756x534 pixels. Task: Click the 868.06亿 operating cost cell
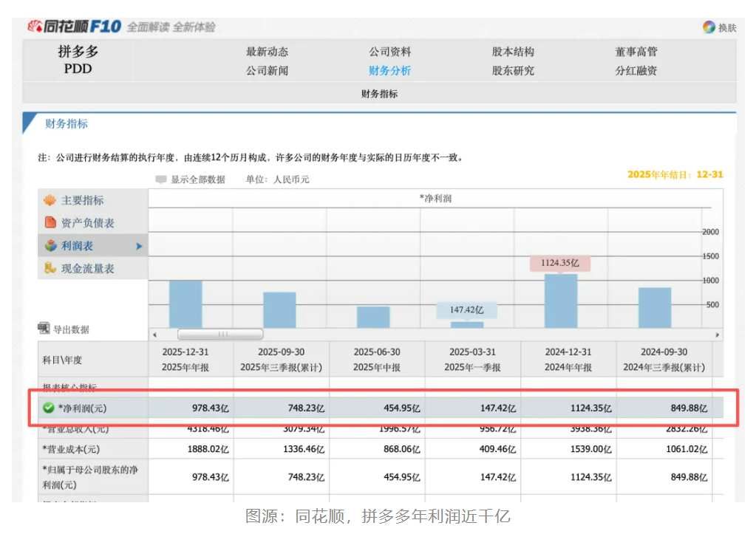[x=402, y=449]
